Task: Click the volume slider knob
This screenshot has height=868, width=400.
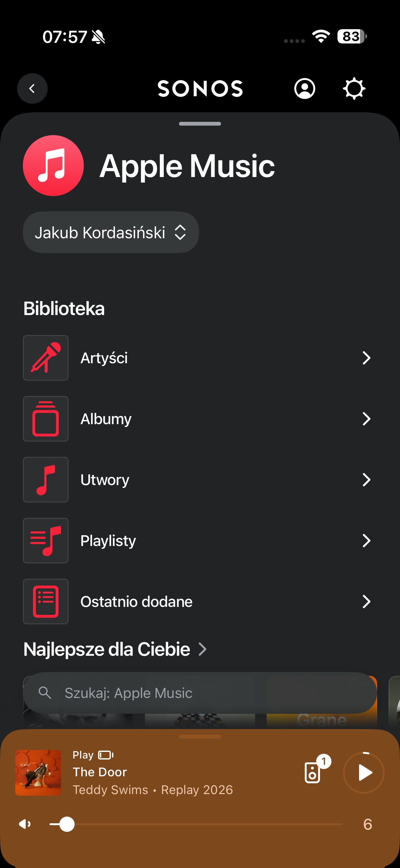Action: 67,825
